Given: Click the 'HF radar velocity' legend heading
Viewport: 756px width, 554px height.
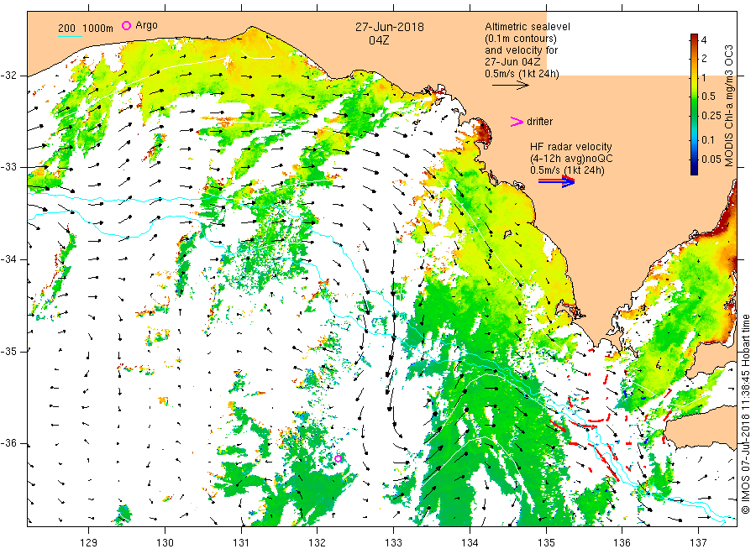Looking at the screenshot, I should pos(571,146).
